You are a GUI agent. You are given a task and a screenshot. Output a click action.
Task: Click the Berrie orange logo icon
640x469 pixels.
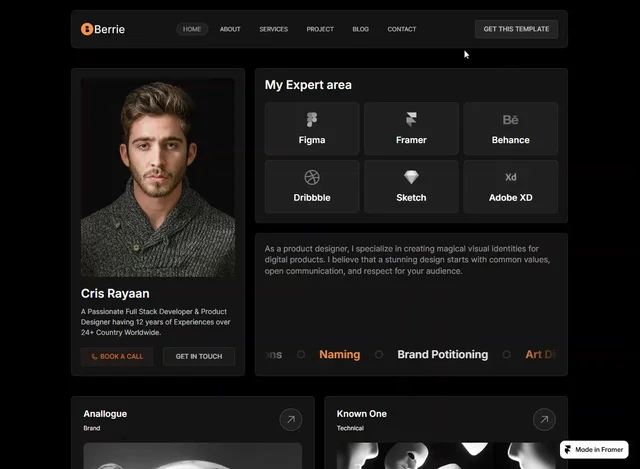(x=87, y=29)
